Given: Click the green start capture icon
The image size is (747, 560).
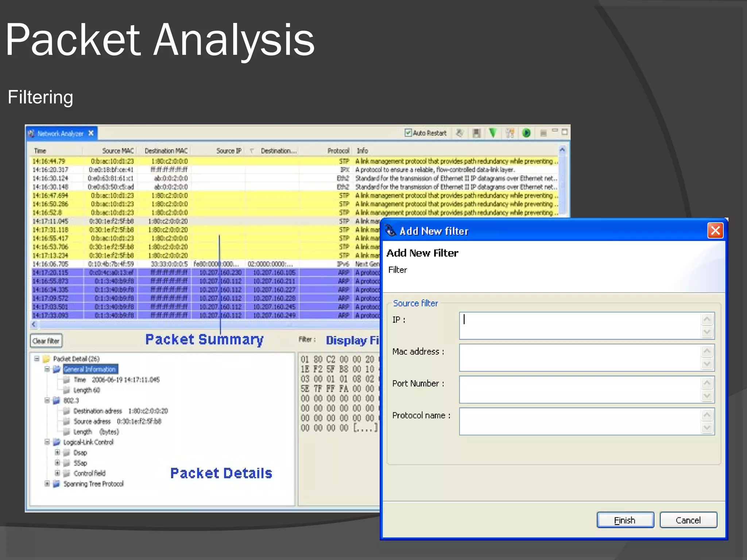Looking at the screenshot, I should (x=526, y=133).
